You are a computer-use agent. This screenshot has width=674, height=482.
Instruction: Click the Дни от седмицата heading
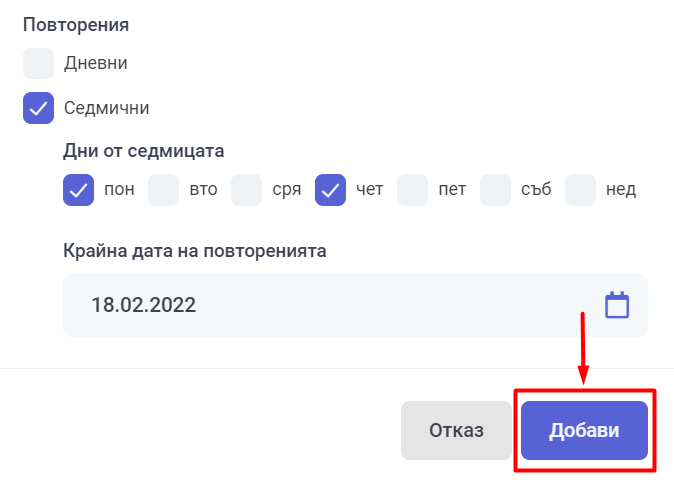[x=144, y=151]
